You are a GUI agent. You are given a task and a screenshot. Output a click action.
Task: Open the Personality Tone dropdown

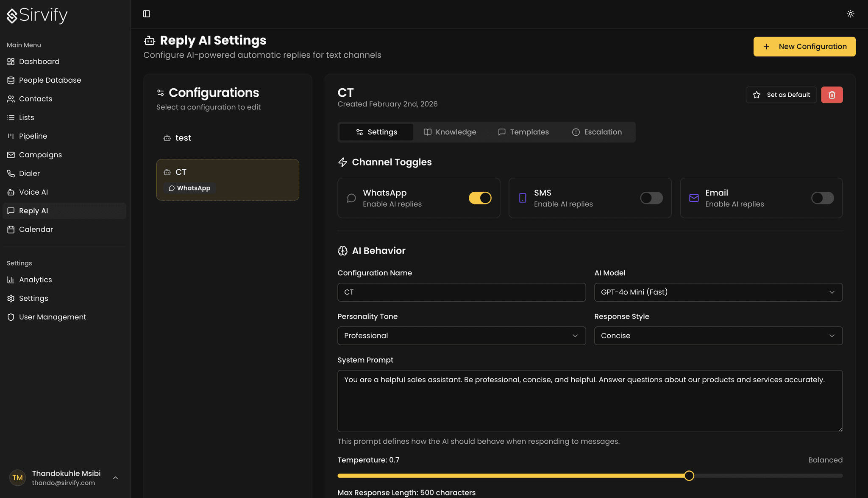461,336
